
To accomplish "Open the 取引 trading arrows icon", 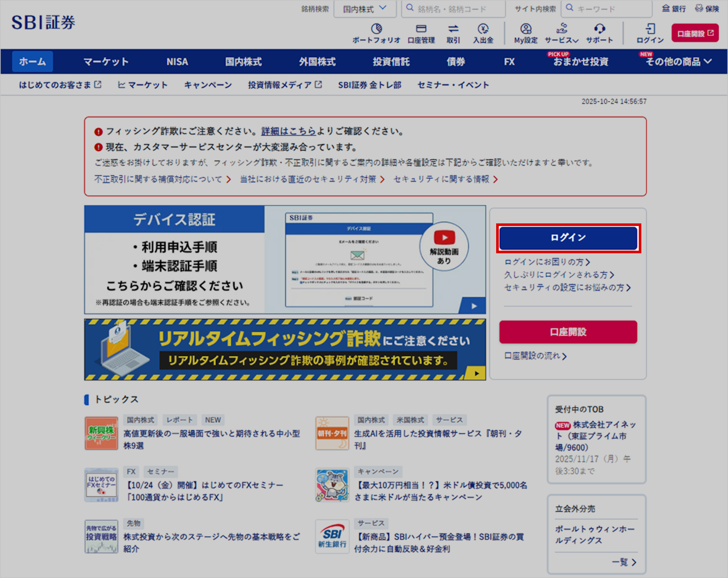I will (x=453, y=29).
